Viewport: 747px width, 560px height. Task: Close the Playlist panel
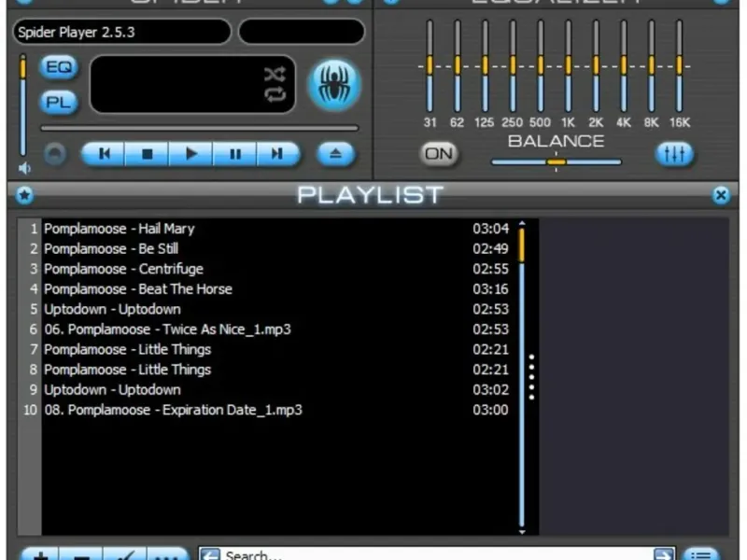pyautogui.click(x=721, y=195)
